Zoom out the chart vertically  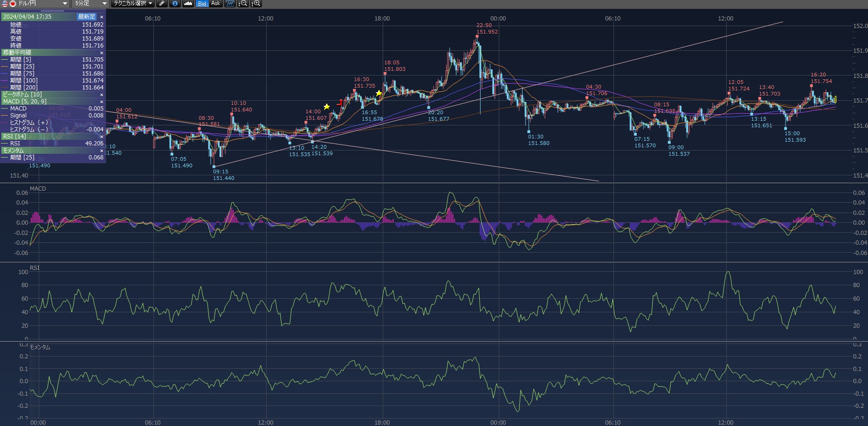coord(243,4)
